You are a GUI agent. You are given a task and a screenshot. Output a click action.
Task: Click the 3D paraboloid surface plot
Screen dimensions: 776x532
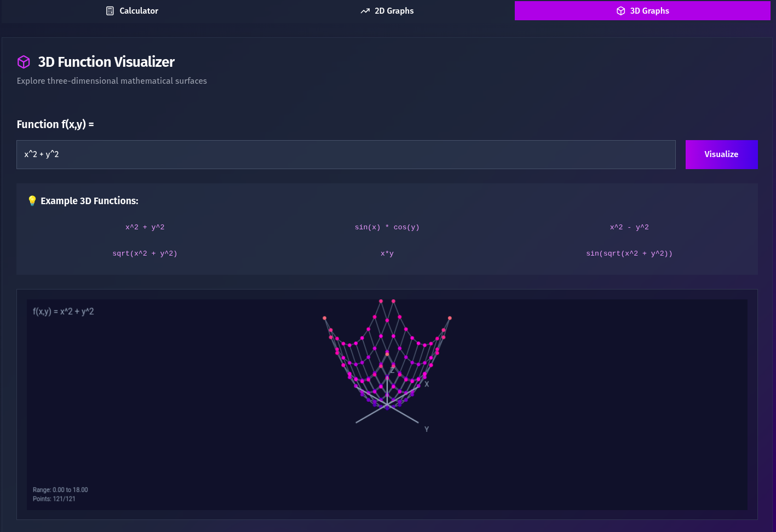[x=387, y=356]
